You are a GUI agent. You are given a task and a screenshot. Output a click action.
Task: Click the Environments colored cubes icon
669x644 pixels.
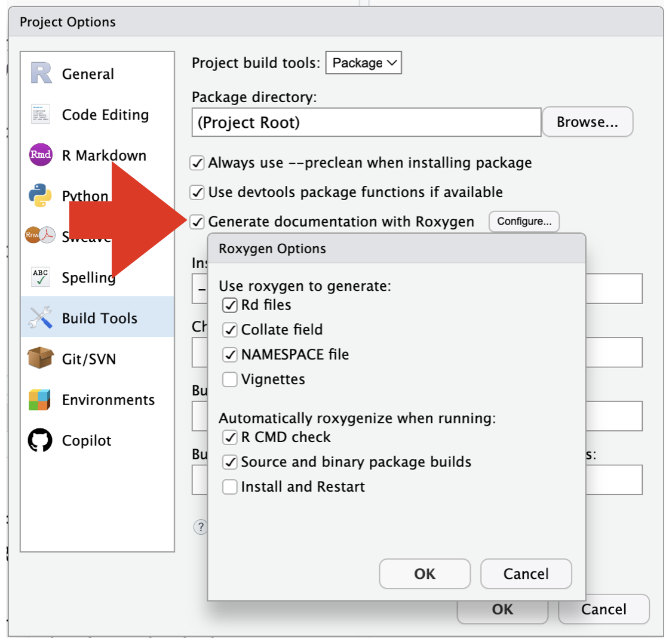point(41,400)
